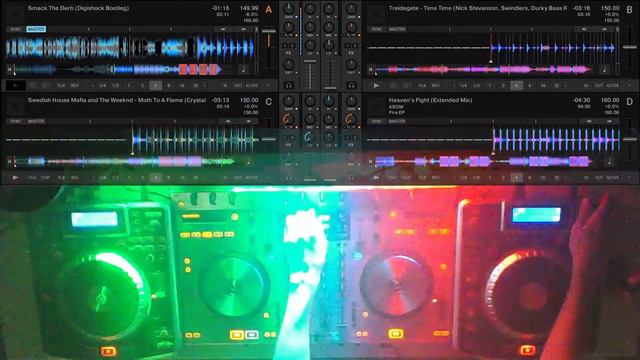
Task: Open Deck B letter menu
Action: click(629, 9)
